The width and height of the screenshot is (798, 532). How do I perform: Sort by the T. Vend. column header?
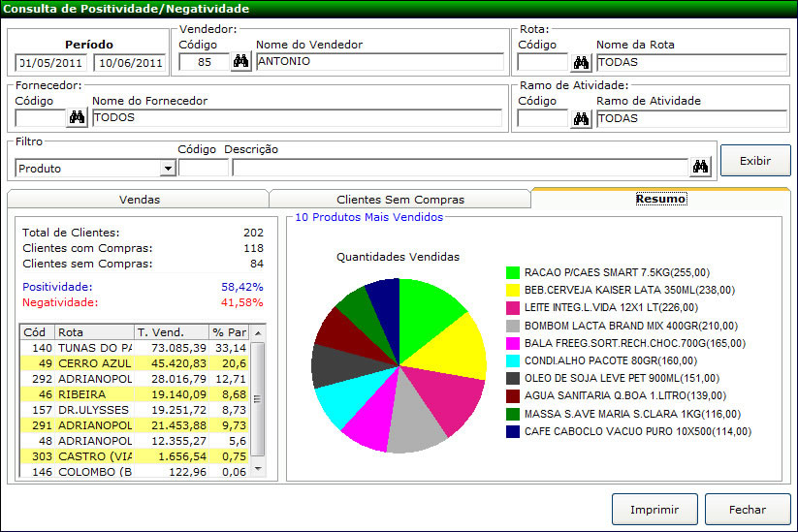(172, 332)
